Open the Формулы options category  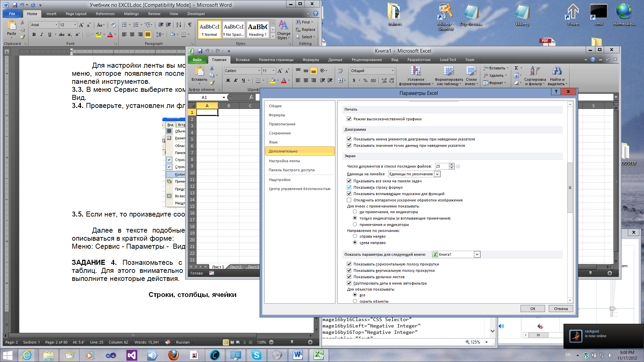tap(277, 115)
